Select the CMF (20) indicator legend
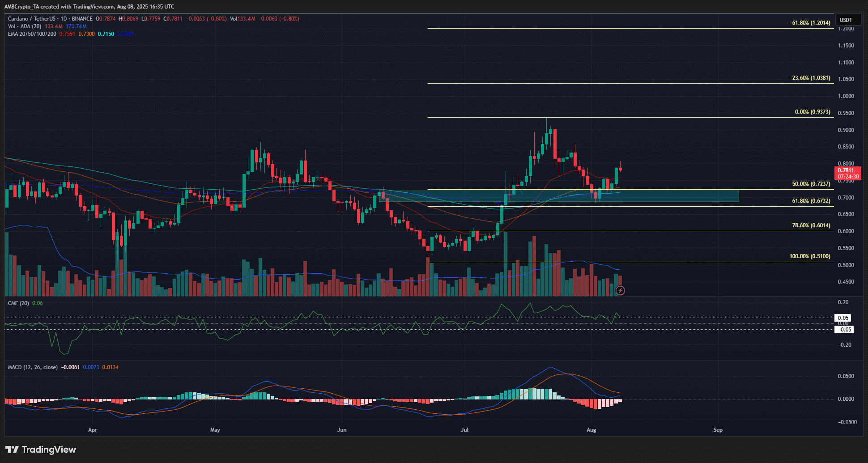The height and width of the screenshot is (463, 868). (18, 303)
